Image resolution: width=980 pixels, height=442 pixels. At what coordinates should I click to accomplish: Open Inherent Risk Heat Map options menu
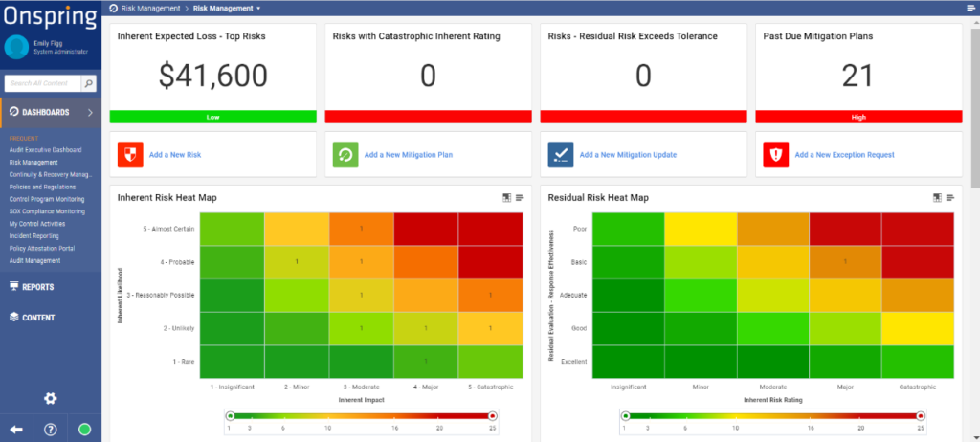(x=520, y=198)
